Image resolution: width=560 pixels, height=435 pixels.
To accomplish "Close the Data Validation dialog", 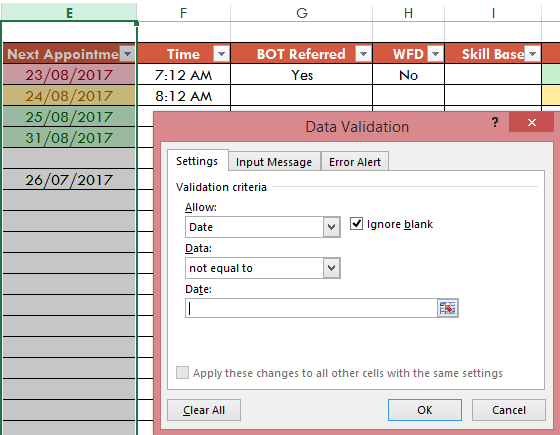I will click(x=532, y=122).
